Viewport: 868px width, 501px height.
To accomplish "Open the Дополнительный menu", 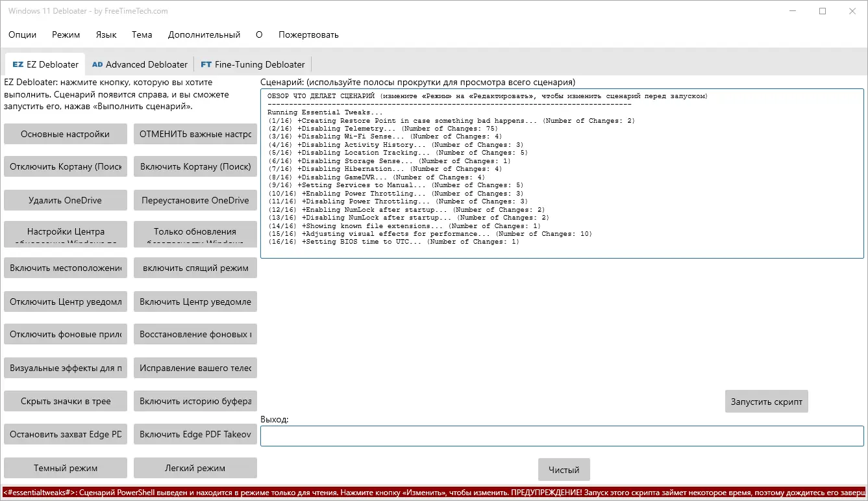I will [x=203, y=34].
